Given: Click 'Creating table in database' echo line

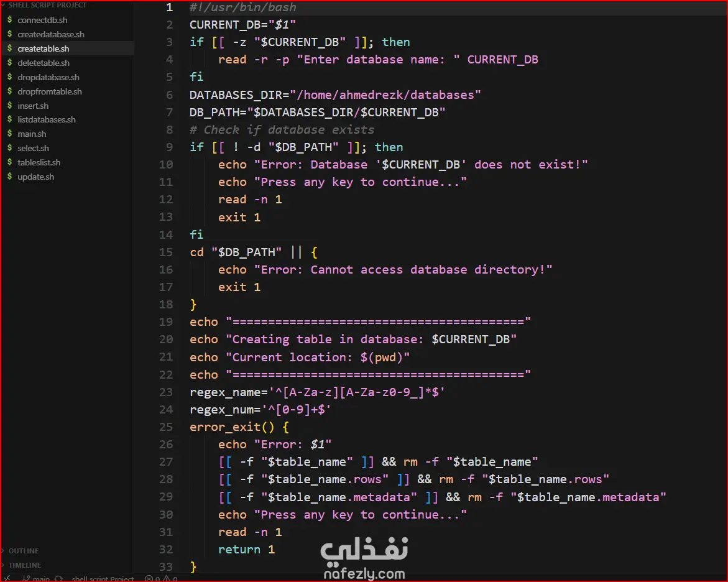Looking at the screenshot, I should click(353, 339).
